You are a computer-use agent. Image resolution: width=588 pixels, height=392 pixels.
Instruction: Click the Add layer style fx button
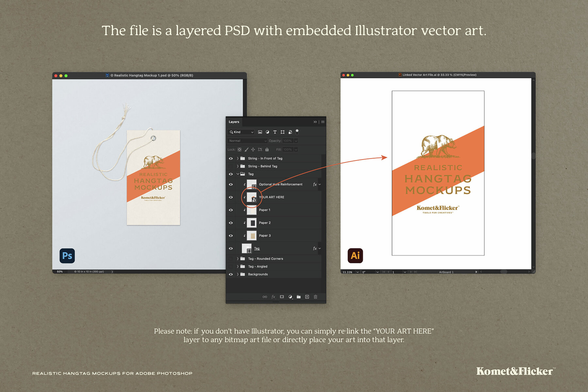coord(273,297)
